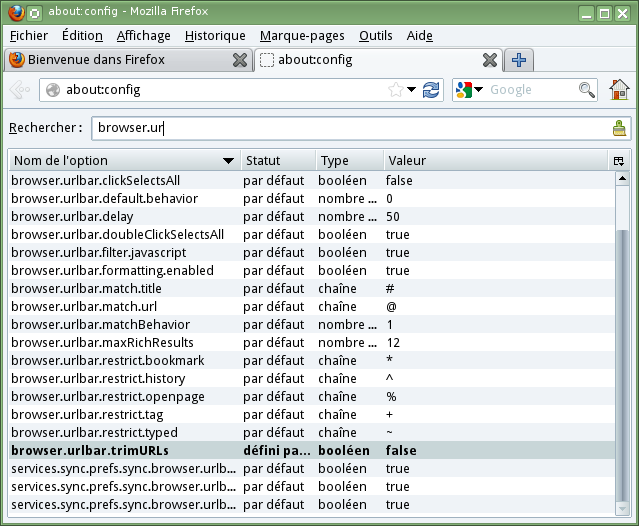This screenshot has height=526, width=639.
Task: Sort by Statut column header
Action: coord(278,161)
